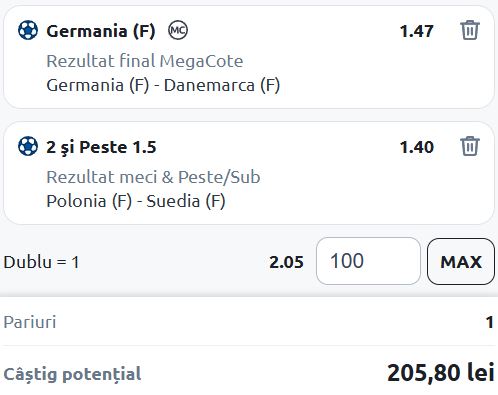Click Rezultat final MegaCote market label
Image resolution: width=498 pixels, height=395 pixels.
pyautogui.click(x=145, y=61)
